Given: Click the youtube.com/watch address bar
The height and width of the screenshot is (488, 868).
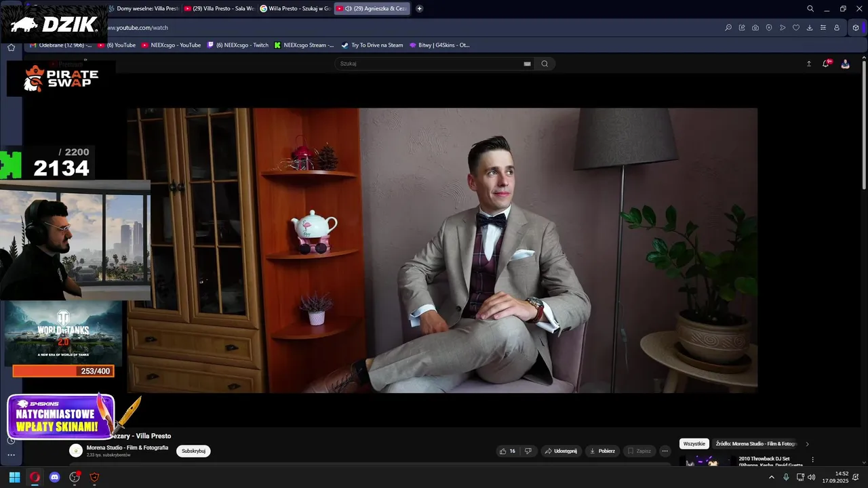Looking at the screenshot, I should point(407,28).
